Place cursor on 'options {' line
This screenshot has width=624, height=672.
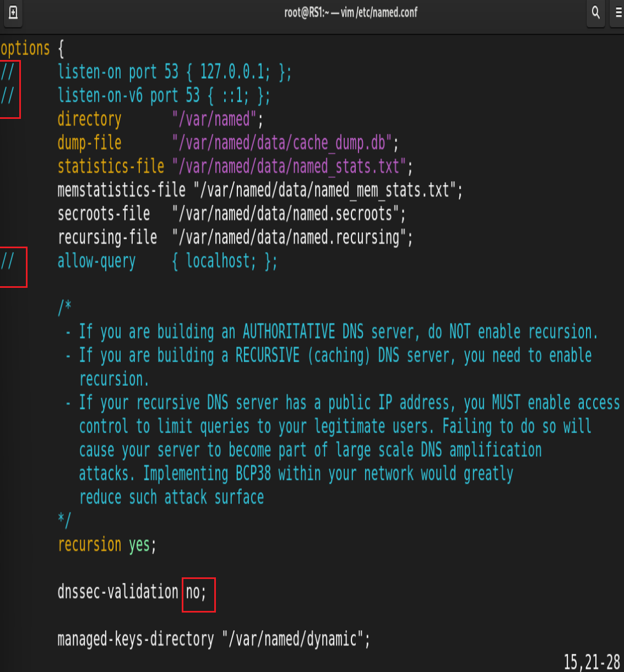[x=32, y=49]
